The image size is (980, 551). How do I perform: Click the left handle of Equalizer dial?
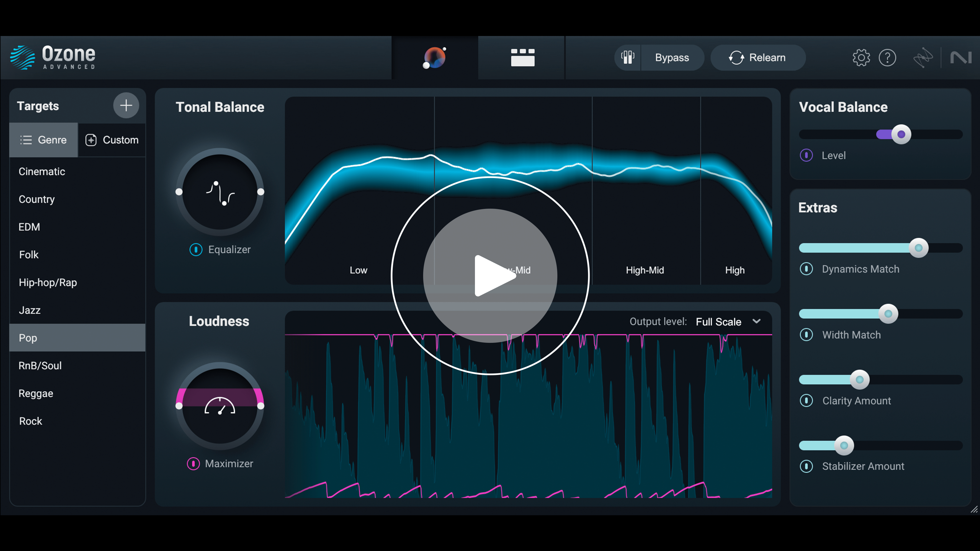coord(179,192)
